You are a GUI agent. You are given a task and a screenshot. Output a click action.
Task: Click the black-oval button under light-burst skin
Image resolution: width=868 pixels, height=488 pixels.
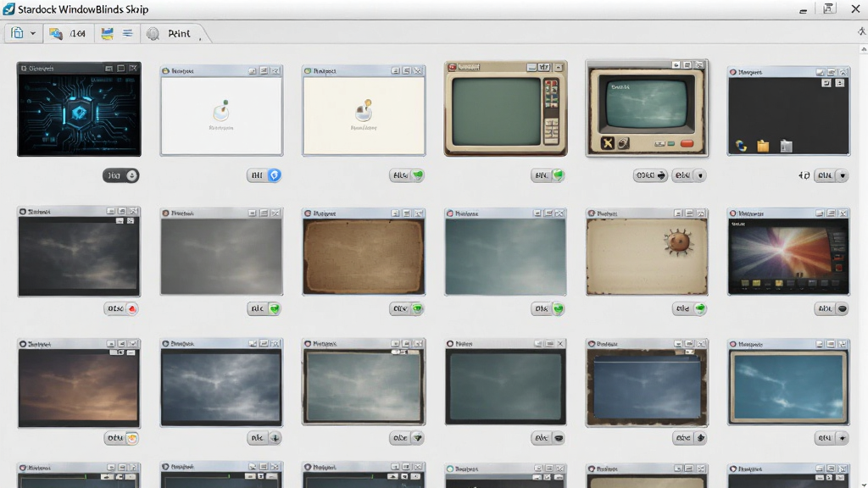point(832,308)
